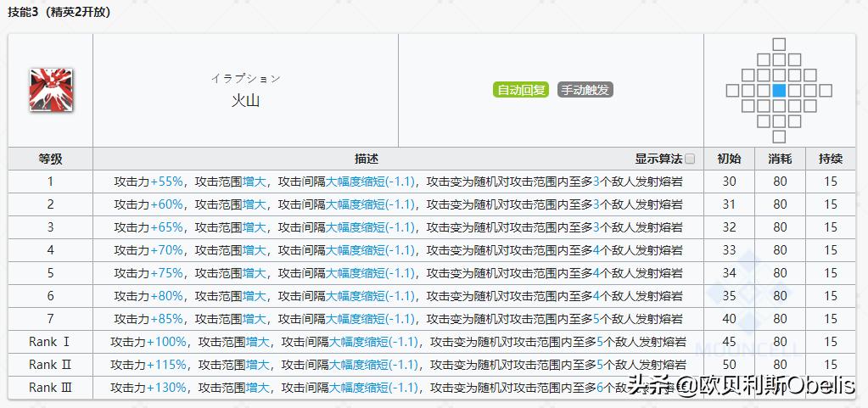Click the +100% attack value in Rank Ⅰ
Viewport: 868px width, 408px height.
166,342
